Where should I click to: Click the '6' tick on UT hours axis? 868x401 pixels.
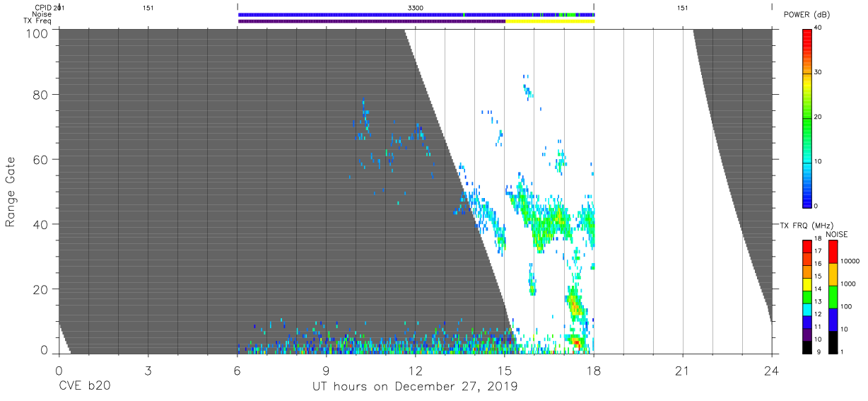237,370
